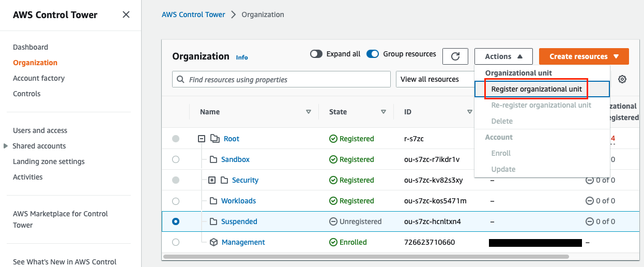Click the Registered check icon for Root
This screenshot has height=267, width=644.
tap(333, 139)
